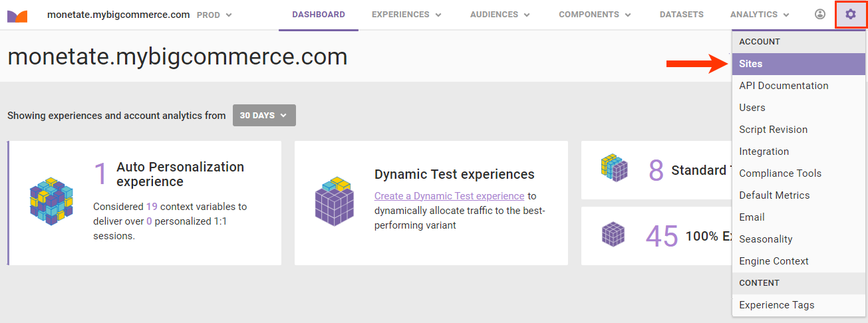Expand the PROD environment dropdown
868x323 pixels.
(x=214, y=15)
